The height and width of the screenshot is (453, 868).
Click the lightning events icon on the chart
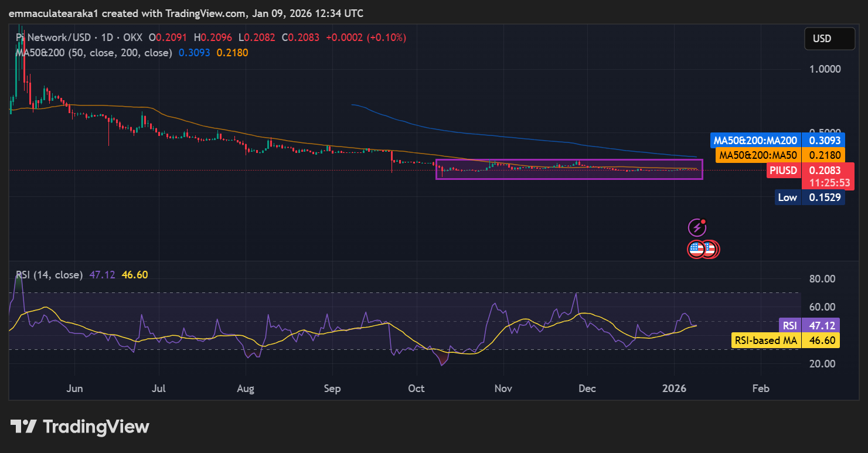pos(697,227)
